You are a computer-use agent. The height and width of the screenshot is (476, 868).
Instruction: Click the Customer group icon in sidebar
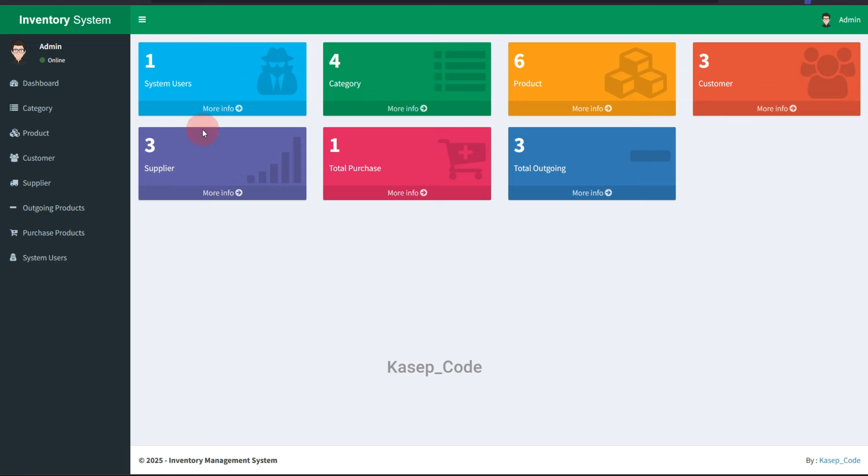tap(14, 158)
